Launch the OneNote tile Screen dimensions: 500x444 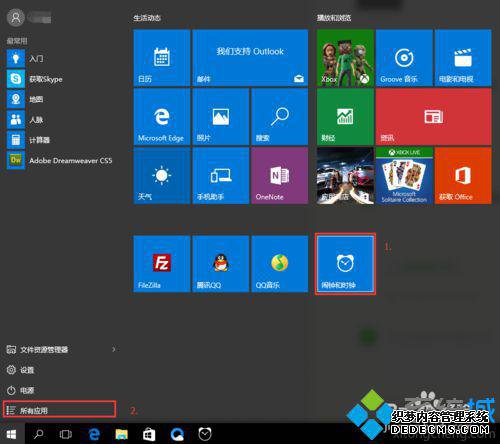tap(280, 176)
